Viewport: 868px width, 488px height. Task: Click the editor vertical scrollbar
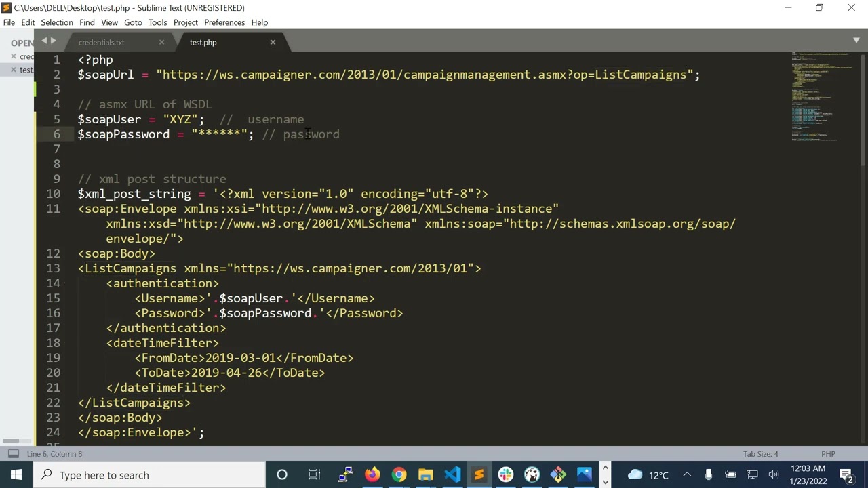(863, 108)
